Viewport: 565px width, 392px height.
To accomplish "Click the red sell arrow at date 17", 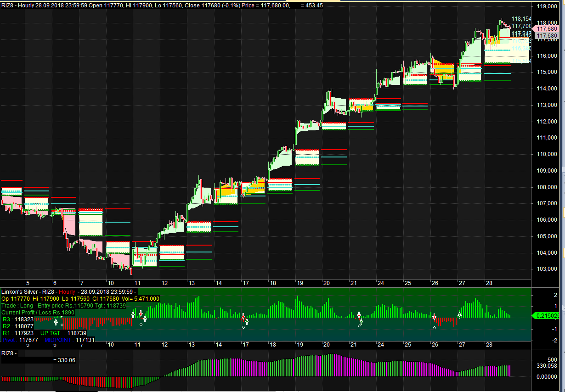I will tap(243, 317).
